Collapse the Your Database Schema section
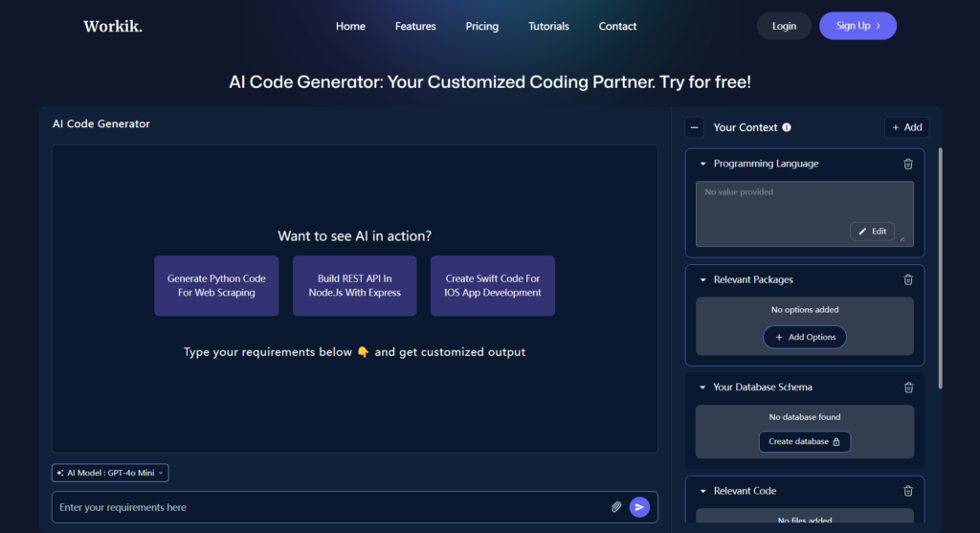Viewport: 980px width, 533px height. pos(702,388)
